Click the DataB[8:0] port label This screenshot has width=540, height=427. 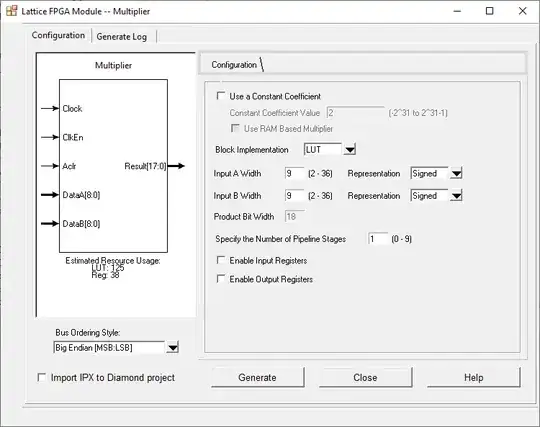[81, 224]
